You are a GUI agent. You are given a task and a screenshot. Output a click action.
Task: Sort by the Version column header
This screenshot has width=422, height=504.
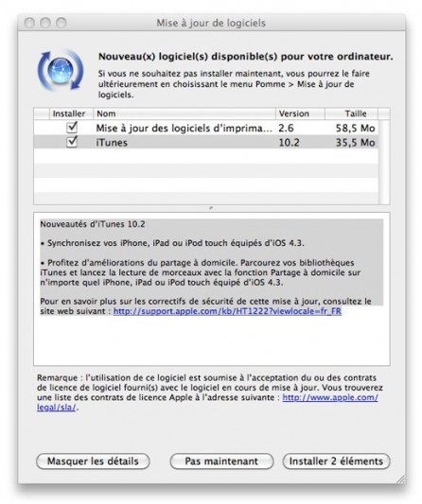(300, 113)
